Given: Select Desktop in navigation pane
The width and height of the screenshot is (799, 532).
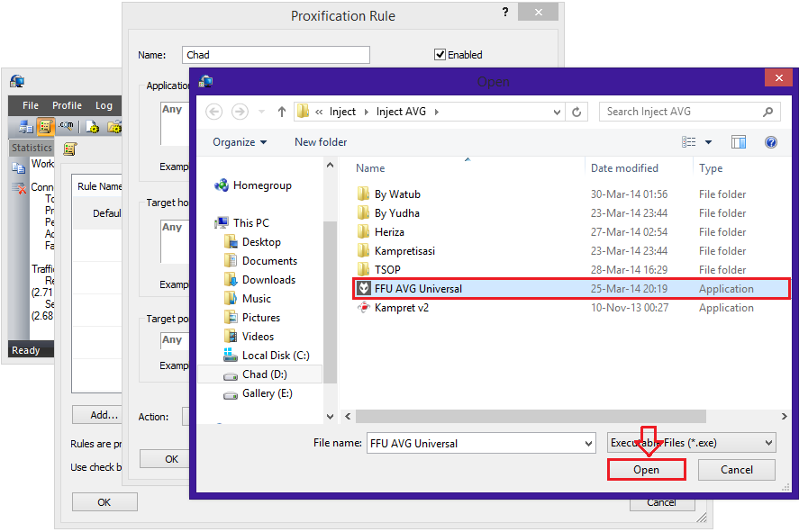Looking at the screenshot, I should (x=261, y=242).
